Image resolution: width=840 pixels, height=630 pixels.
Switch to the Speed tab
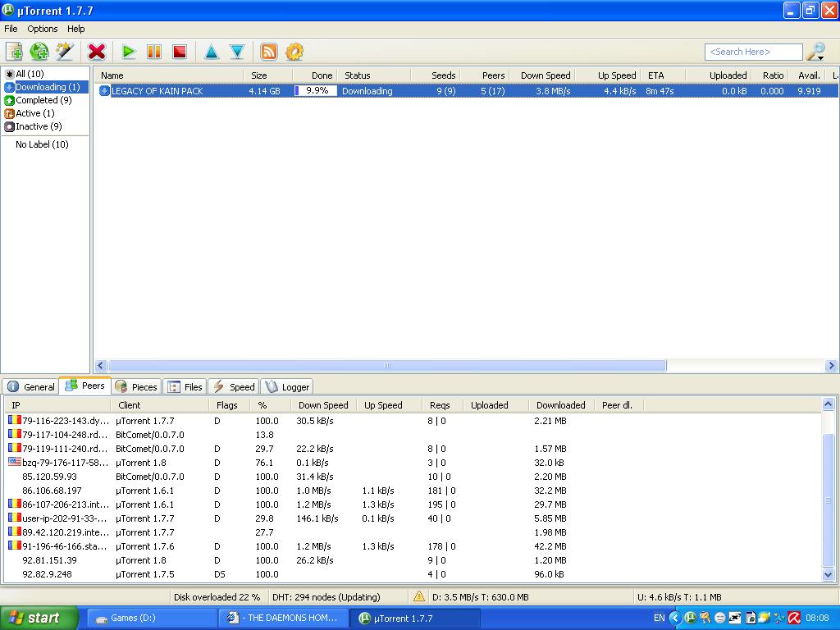pyautogui.click(x=234, y=387)
